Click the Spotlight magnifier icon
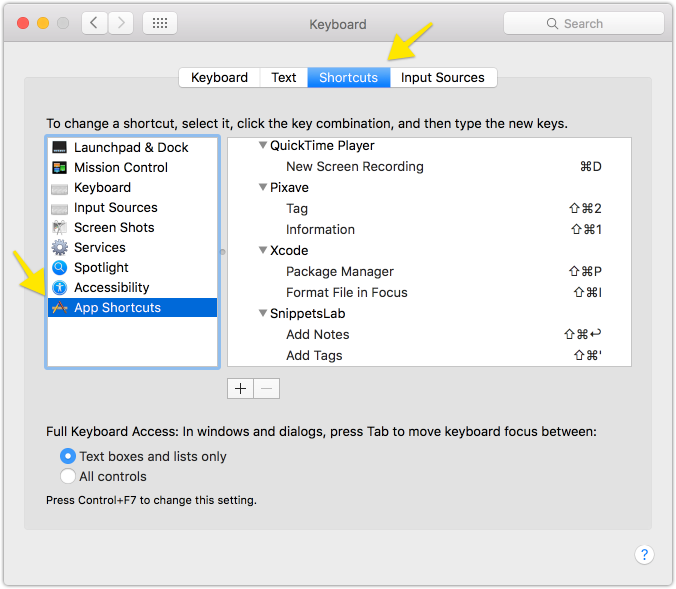This screenshot has width=676, height=589. click(59, 267)
